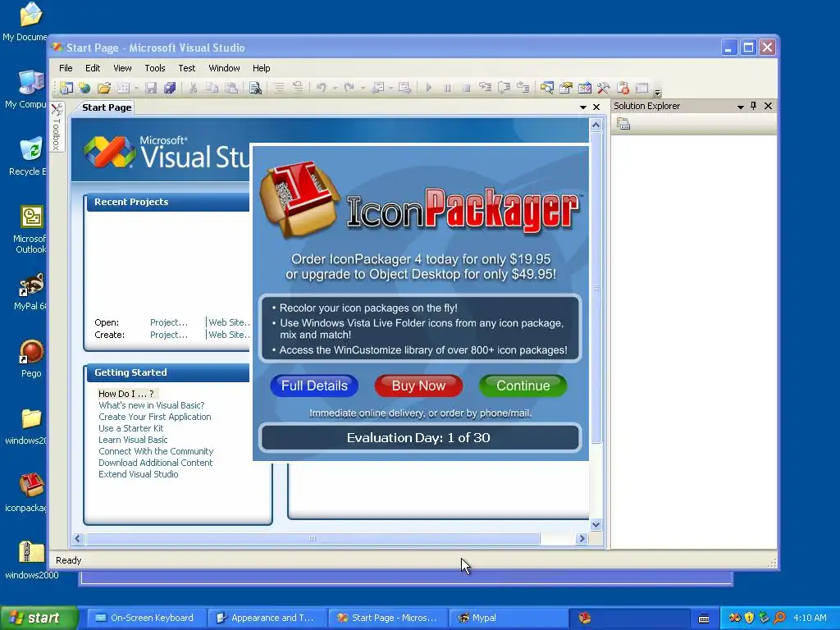Click 'Create Your First Application' link

pos(155,417)
